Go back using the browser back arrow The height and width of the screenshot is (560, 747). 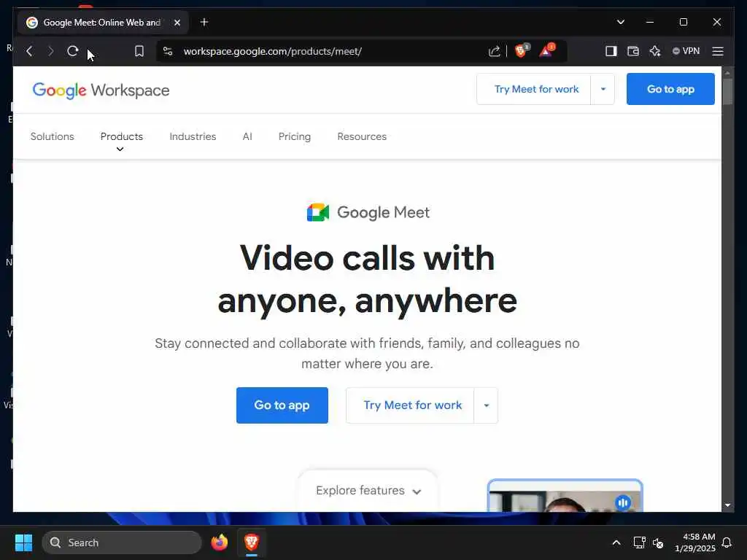29,52
